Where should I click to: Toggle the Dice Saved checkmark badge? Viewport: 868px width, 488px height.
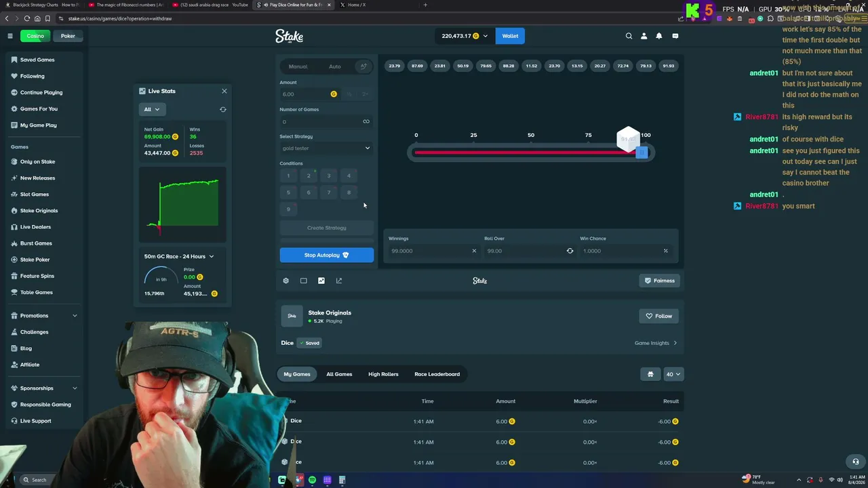tap(309, 343)
